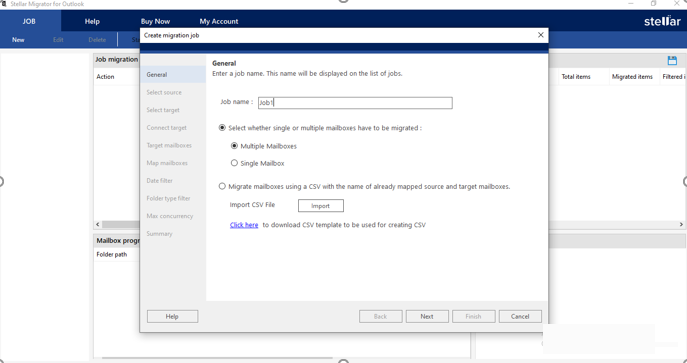687x363 pixels.
Task: Click the Folder path column header
Action: point(112,254)
